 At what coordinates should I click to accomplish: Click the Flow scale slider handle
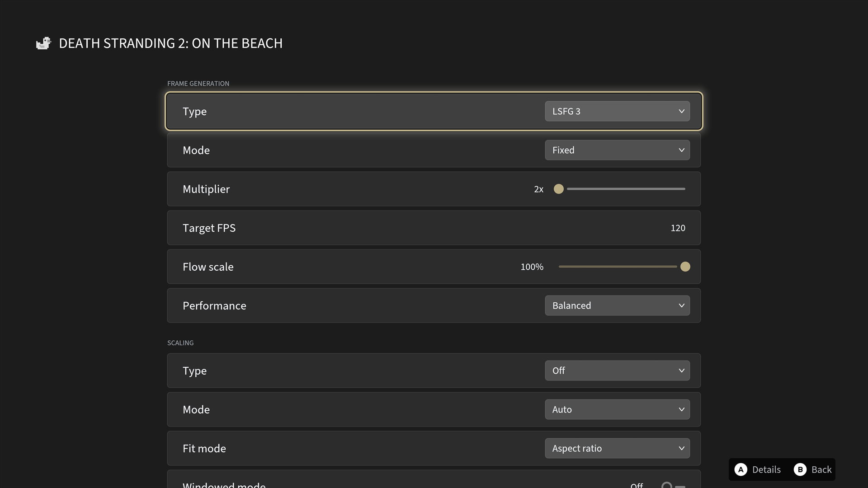tap(685, 267)
